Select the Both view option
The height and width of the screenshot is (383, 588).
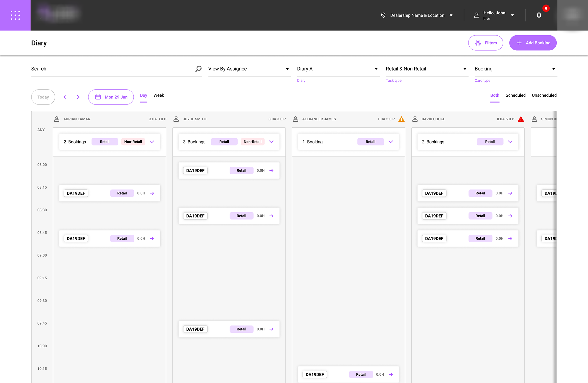(x=495, y=95)
